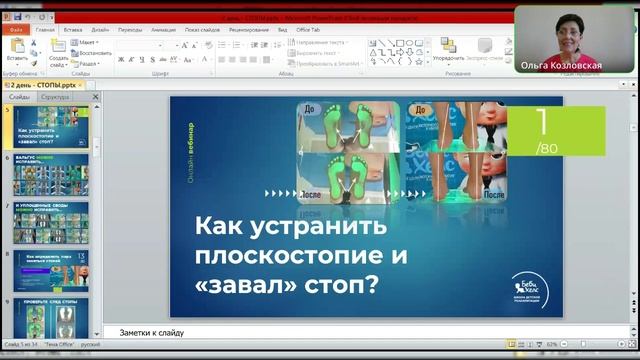Click the Save icon in quick access toolbar
The image size is (640, 360).
(18, 17)
